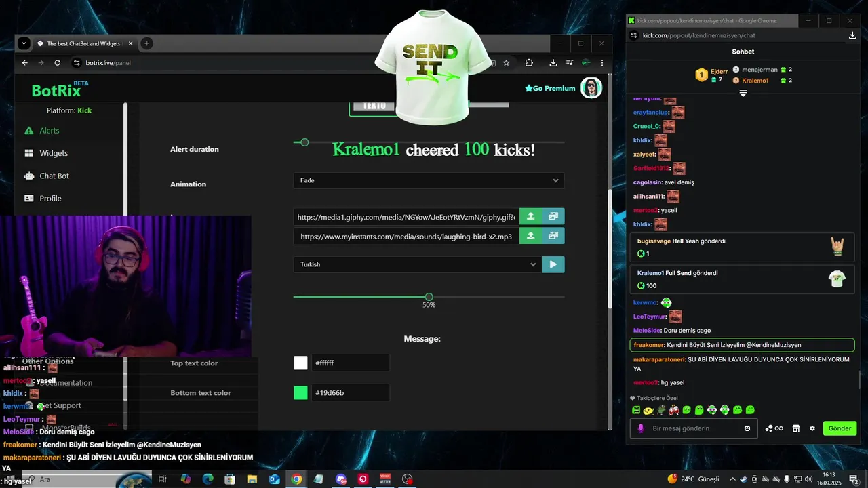Reload the botrix.live page
This screenshot has height=488, width=868.
58,62
